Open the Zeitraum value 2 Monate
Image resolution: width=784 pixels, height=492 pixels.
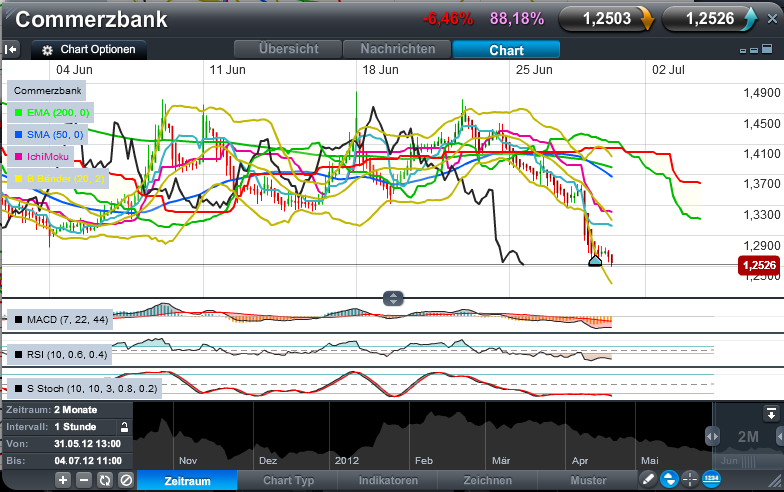76,410
